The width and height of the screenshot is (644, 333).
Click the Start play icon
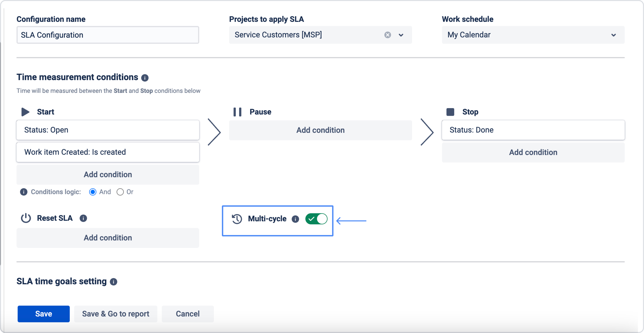point(25,112)
